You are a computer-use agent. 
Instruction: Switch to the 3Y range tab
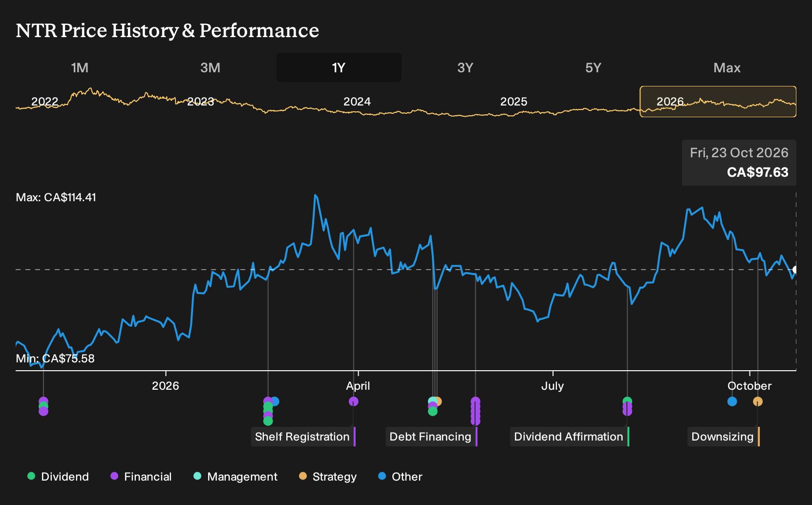[x=465, y=67]
